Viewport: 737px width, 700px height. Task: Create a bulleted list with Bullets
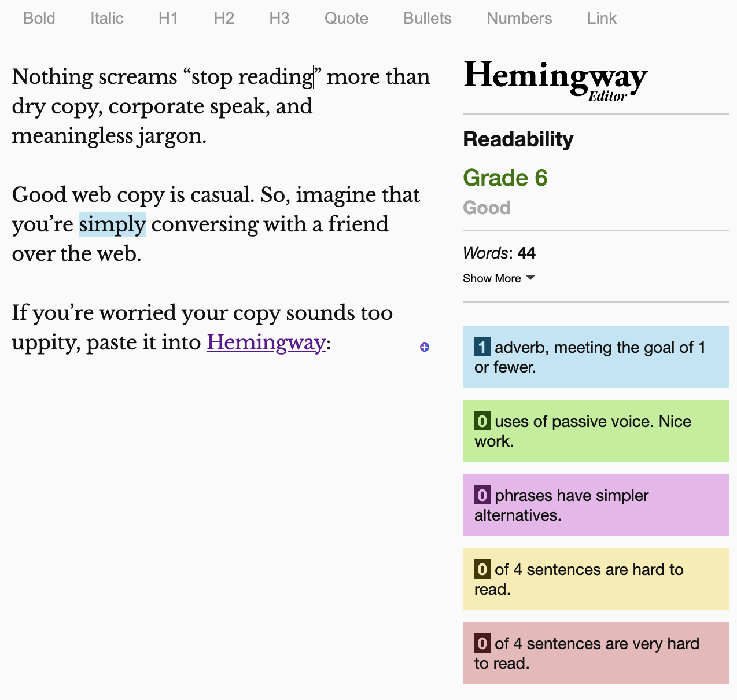[427, 18]
